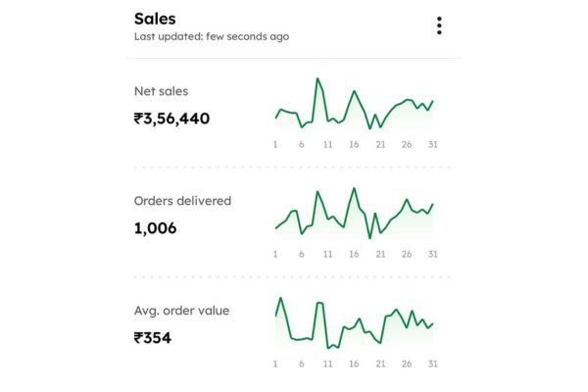Select the Orders delivered label

point(182,201)
